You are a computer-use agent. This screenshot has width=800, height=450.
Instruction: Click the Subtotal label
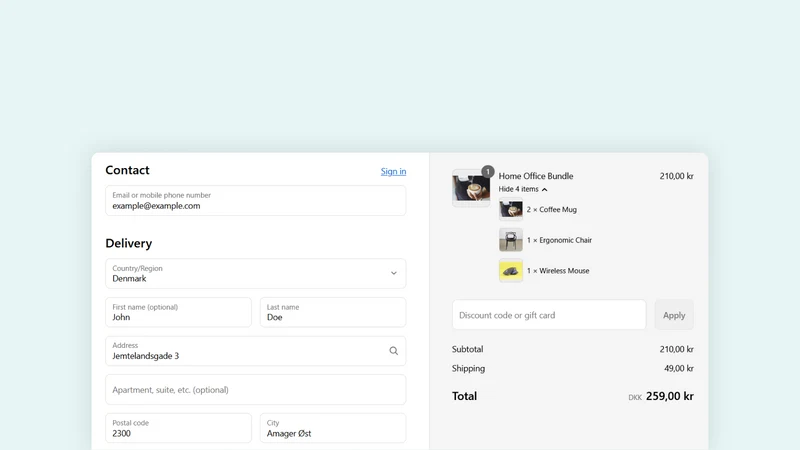[x=467, y=349]
